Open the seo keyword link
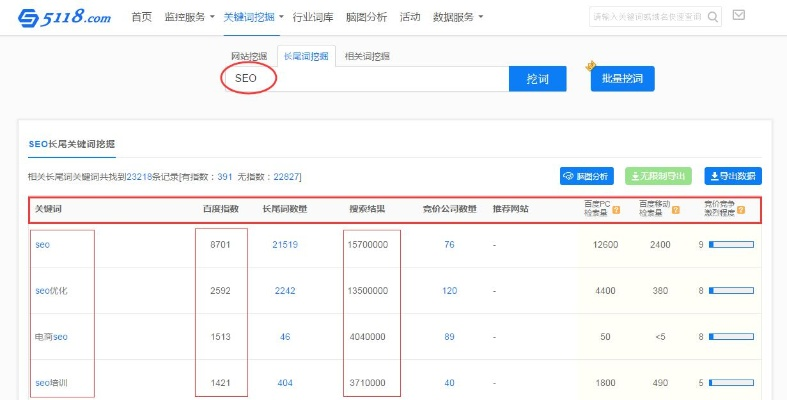The image size is (787, 400). point(43,244)
